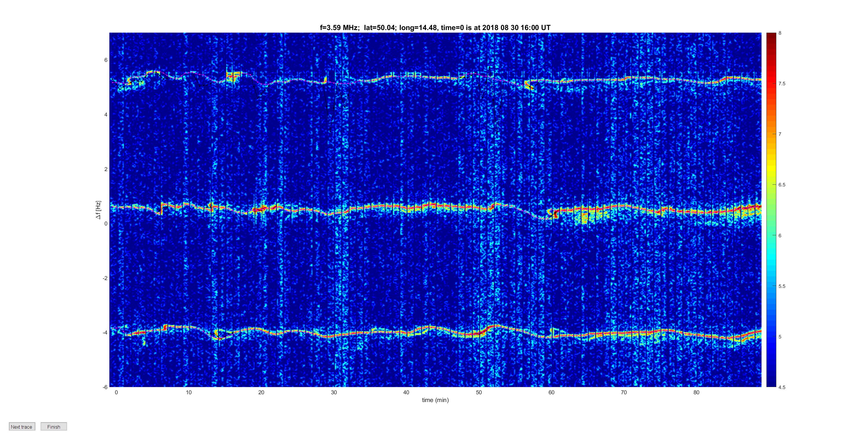Click the colorbar near value 6.5
The width and height of the screenshot is (868, 435).
coord(771,185)
